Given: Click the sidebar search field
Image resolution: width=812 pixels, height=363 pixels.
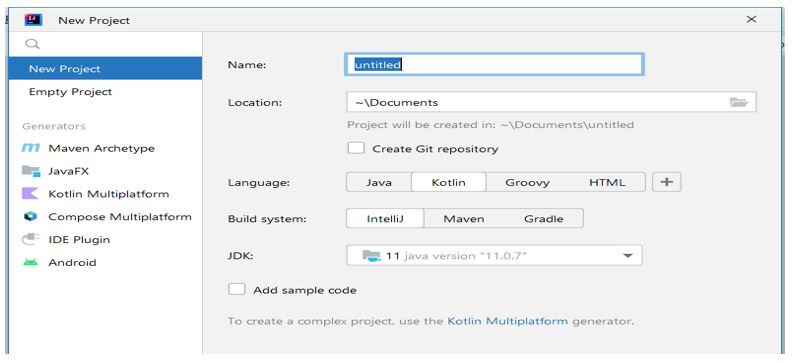Looking at the screenshot, I should point(105,44).
